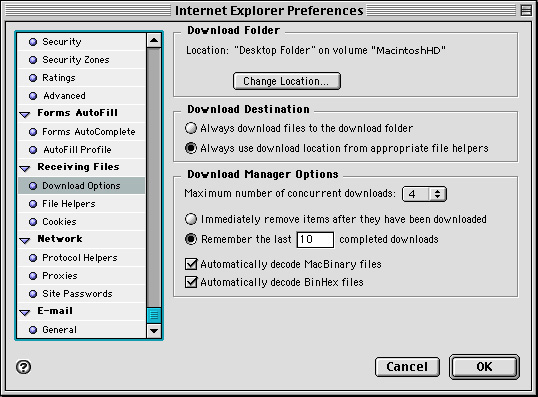Click the window collapse box in title bar
538x397 pixels.
click(526, 10)
